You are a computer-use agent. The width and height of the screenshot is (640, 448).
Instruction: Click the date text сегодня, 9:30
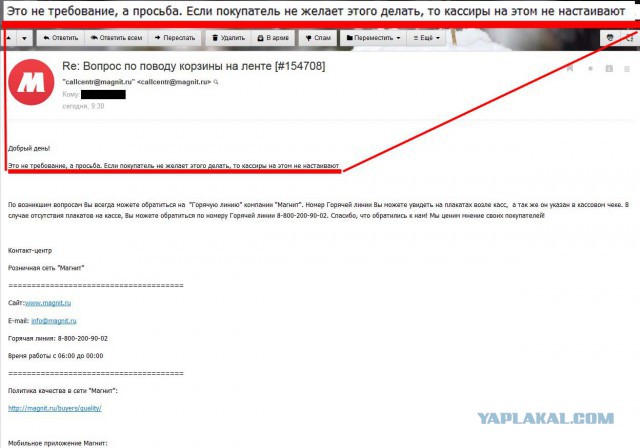83,106
